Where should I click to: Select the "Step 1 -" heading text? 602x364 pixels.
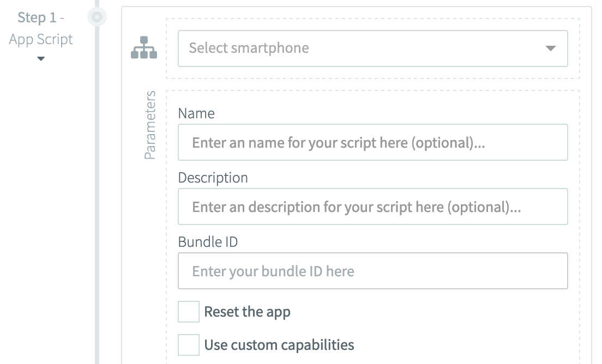coord(41,17)
